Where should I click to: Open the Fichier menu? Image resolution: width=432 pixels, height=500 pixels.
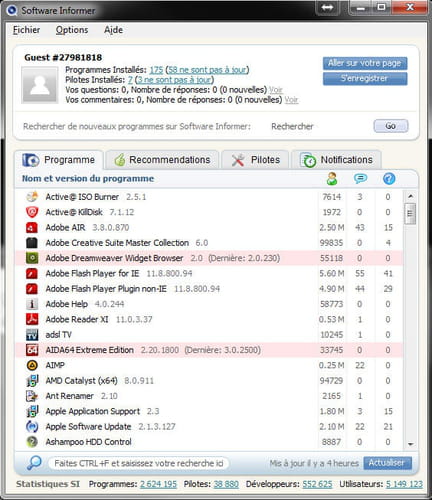(26, 30)
